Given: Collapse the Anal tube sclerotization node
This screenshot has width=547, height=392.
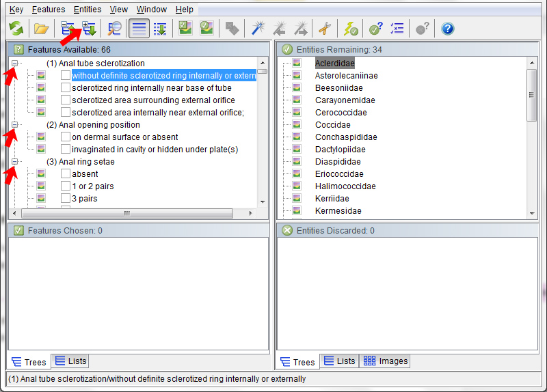Looking at the screenshot, I should point(15,64).
